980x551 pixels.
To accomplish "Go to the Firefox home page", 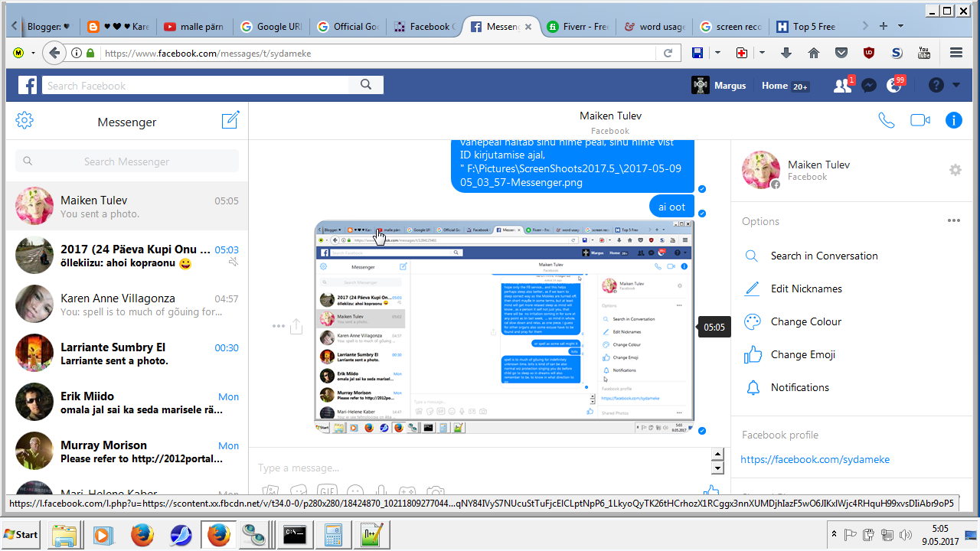I will point(814,53).
